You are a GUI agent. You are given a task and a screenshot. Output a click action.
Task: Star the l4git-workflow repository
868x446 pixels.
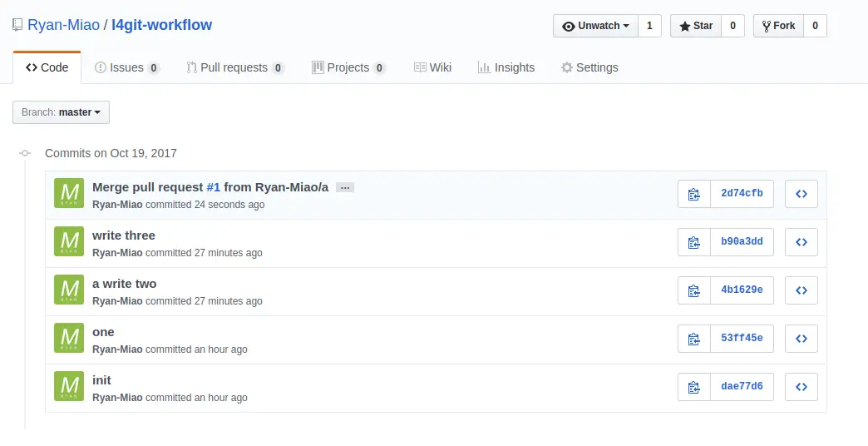click(x=696, y=26)
